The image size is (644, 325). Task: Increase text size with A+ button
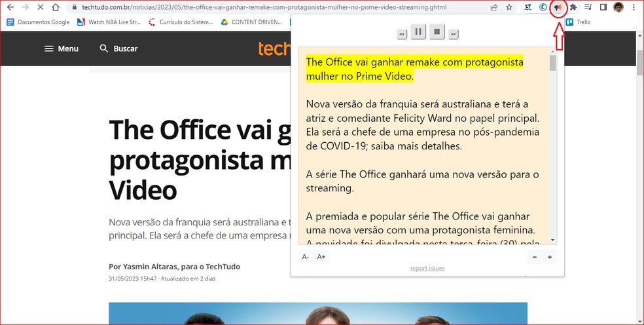click(x=321, y=257)
